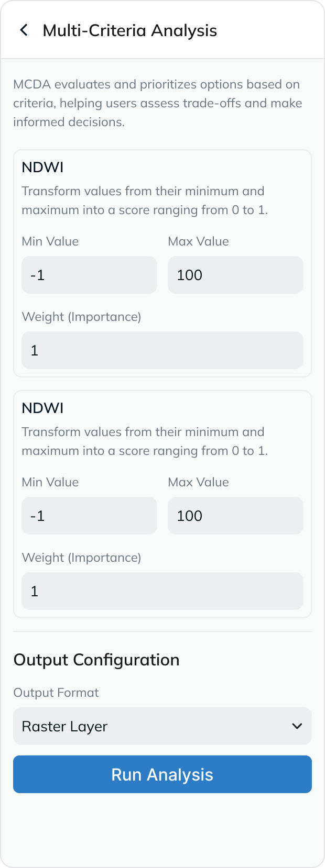The image size is (325, 868).
Task: Click the MCDA description paragraph
Action: 157,103
